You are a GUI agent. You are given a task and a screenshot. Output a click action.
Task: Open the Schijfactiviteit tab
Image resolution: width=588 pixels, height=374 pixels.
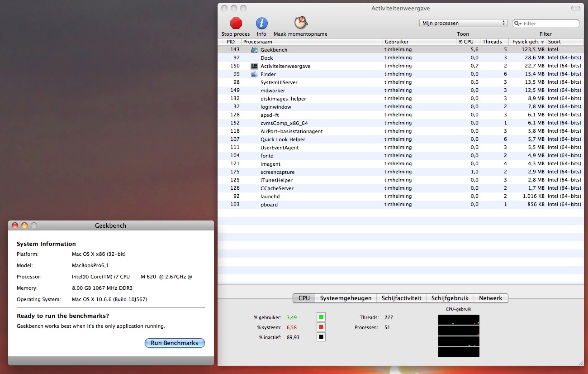[x=401, y=298]
